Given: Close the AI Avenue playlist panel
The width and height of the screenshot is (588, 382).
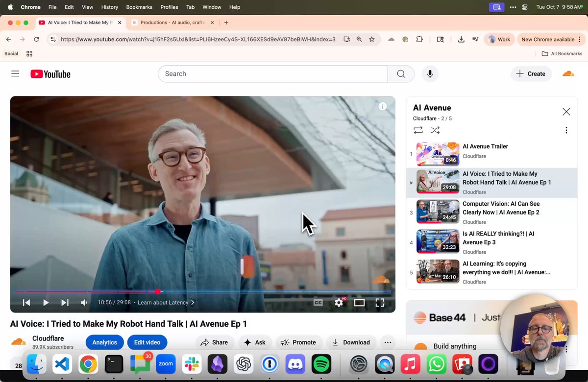Looking at the screenshot, I should point(566,112).
